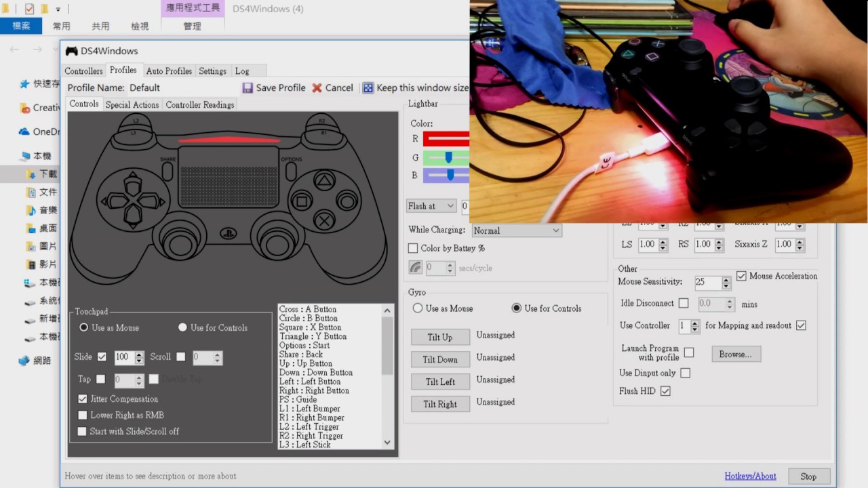868x488 pixels.
Task: Open the Hotkeys/About link
Action: click(750, 476)
